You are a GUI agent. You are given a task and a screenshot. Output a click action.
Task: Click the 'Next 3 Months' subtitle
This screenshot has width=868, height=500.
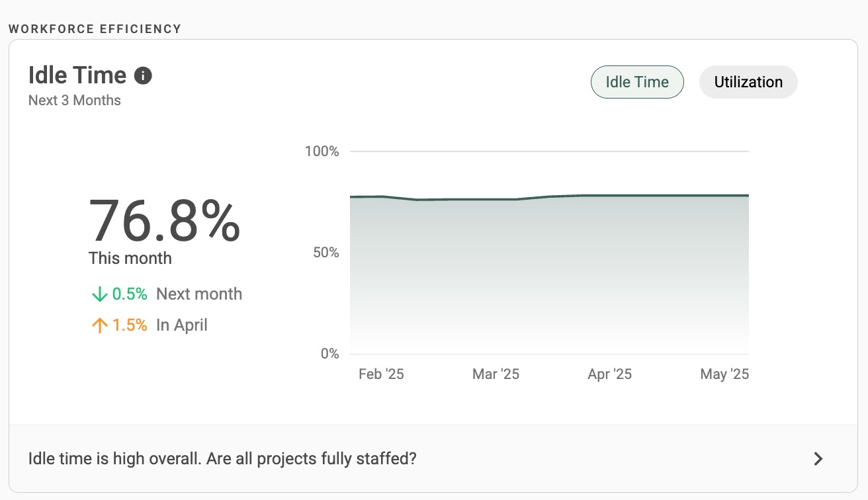[x=75, y=101]
